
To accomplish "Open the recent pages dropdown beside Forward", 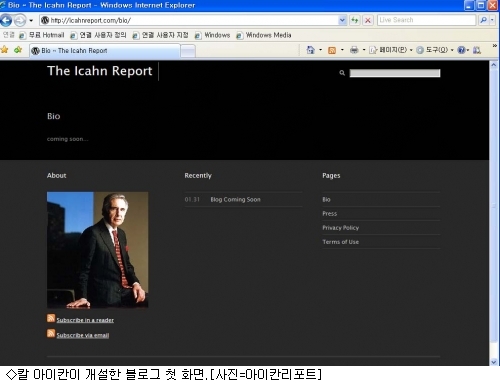I will click(31, 21).
